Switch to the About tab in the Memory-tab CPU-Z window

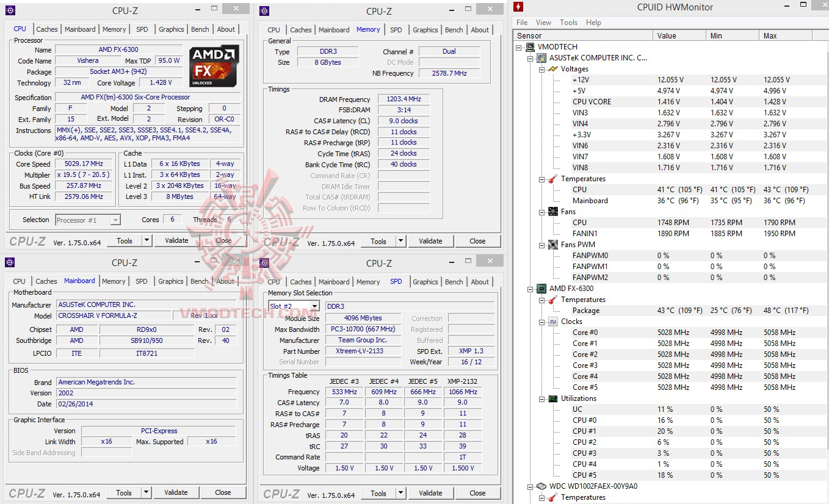[x=480, y=30]
